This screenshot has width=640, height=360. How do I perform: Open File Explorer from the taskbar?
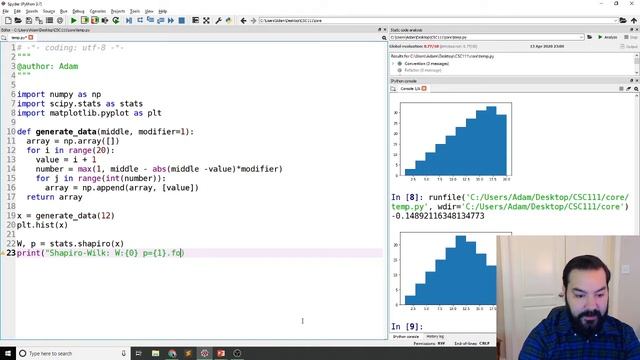156,353
